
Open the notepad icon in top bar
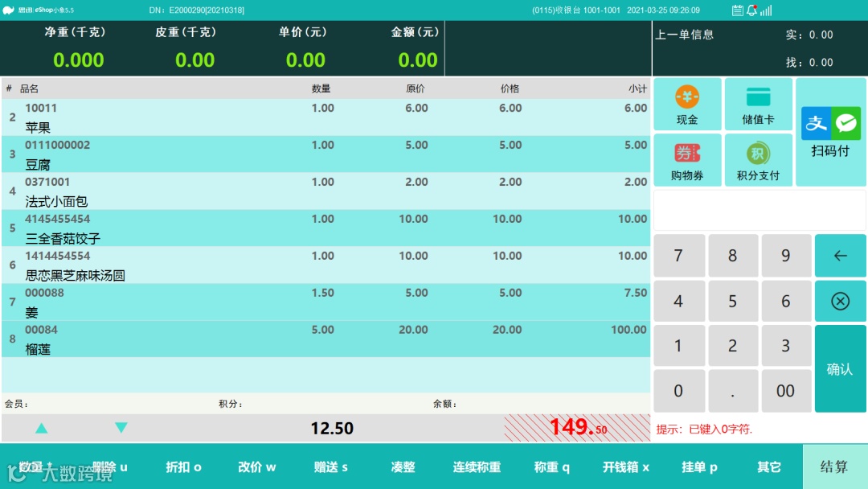pyautogui.click(x=737, y=10)
